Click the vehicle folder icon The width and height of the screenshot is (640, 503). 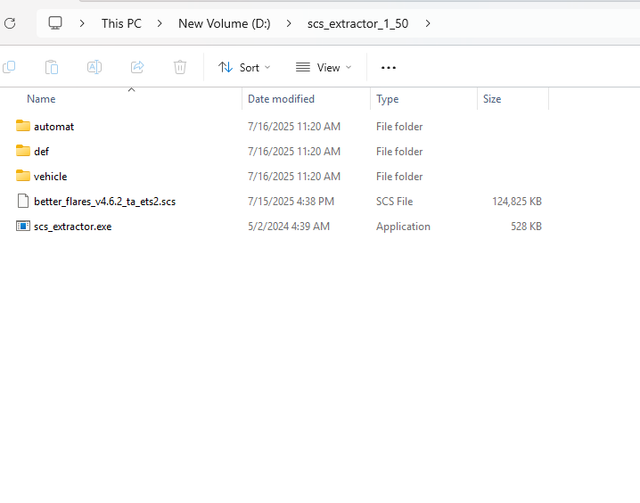tap(23, 176)
